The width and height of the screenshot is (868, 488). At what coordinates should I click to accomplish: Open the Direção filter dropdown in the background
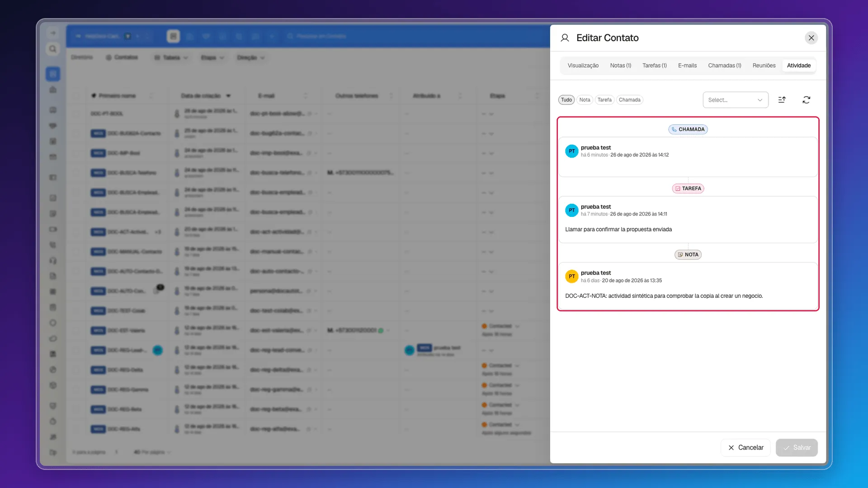tap(250, 57)
